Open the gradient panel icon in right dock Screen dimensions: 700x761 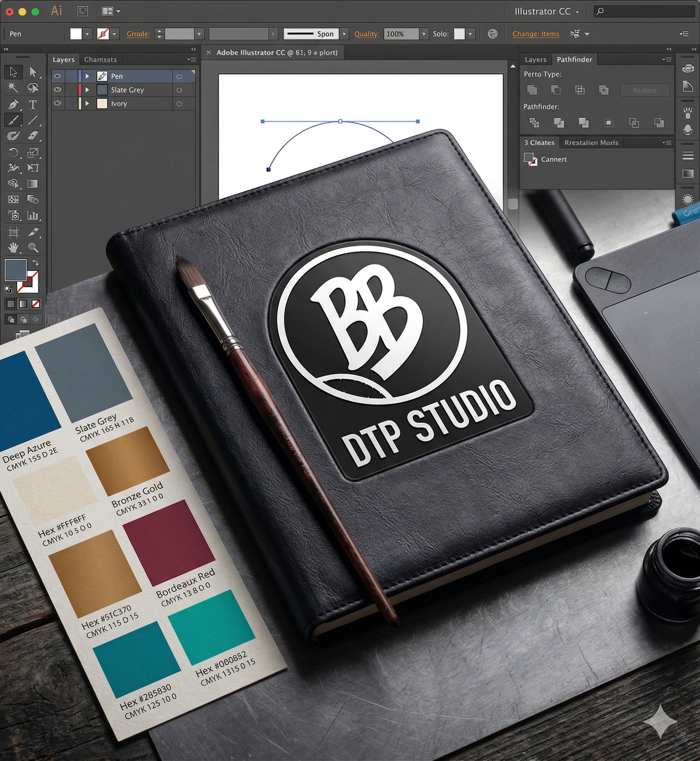[x=688, y=173]
